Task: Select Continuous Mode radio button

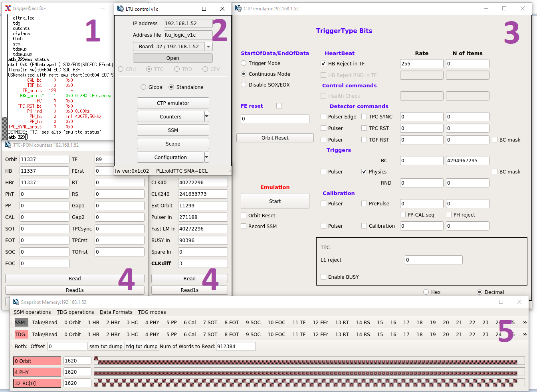Action: (x=244, y=74)
